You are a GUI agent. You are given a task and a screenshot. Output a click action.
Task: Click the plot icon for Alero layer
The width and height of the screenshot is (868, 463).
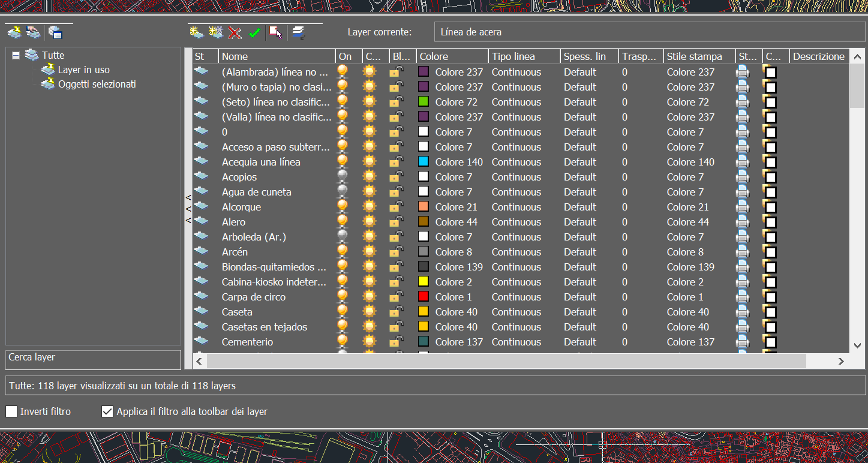743,222
